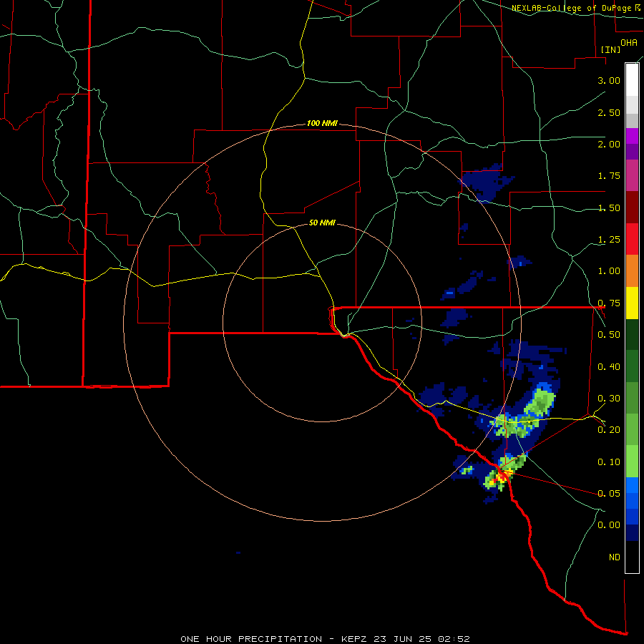Click the 50 NMI range ring label
Viewport: 644px width, 644px height.
pos(322,223)
